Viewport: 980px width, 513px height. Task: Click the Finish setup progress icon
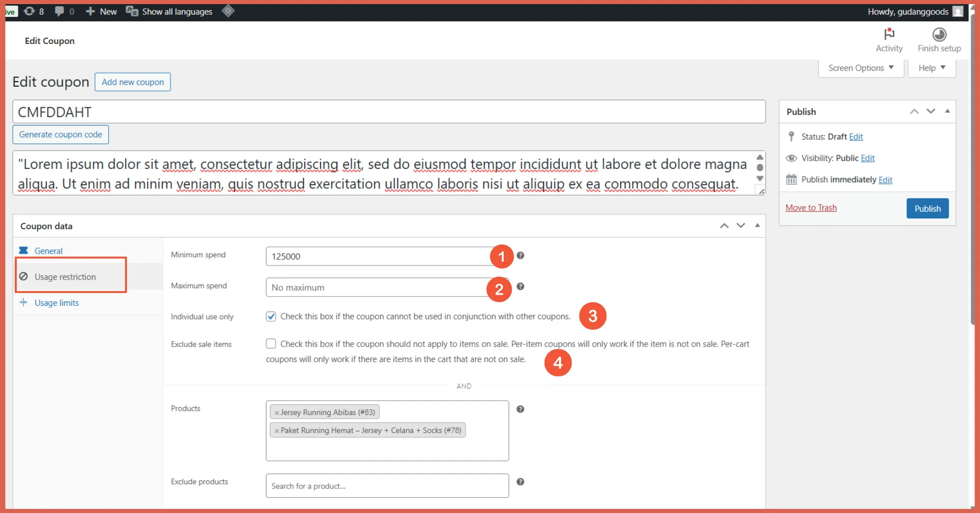(939, 34)
